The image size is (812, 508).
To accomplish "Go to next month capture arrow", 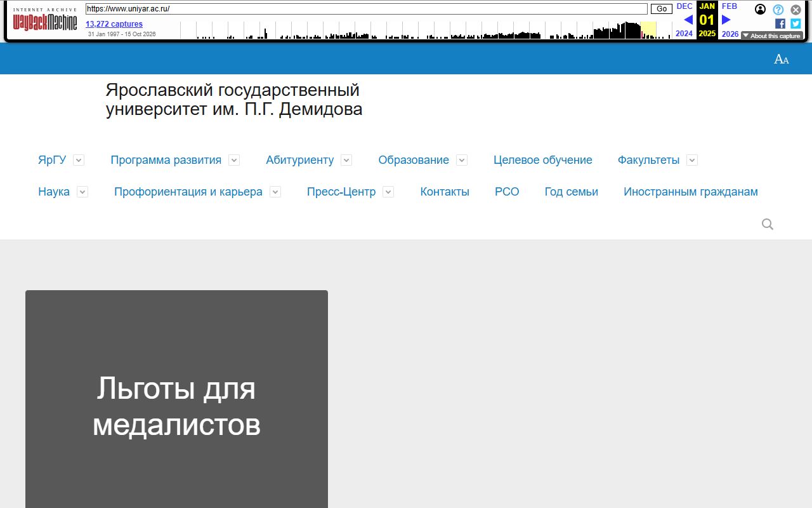I will pyautogui.click(x=726, y=20).
